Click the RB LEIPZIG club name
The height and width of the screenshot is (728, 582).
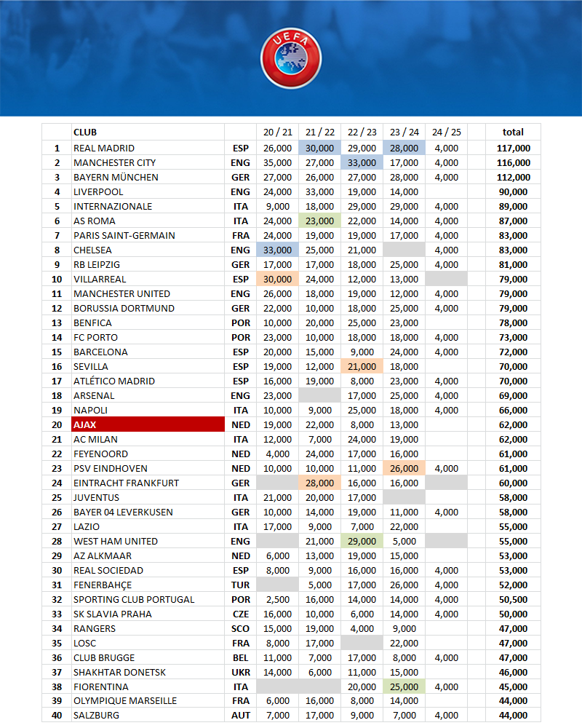click(97, 265)
